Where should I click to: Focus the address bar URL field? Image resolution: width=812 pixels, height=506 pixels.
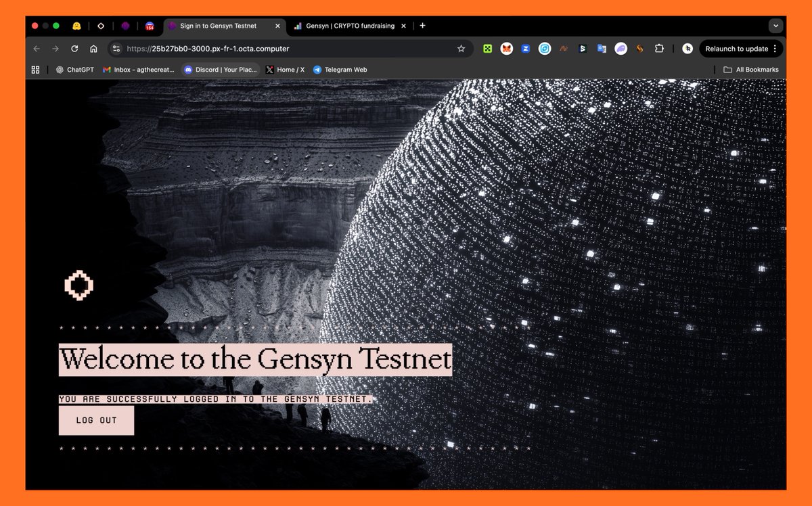coord(291,49)
